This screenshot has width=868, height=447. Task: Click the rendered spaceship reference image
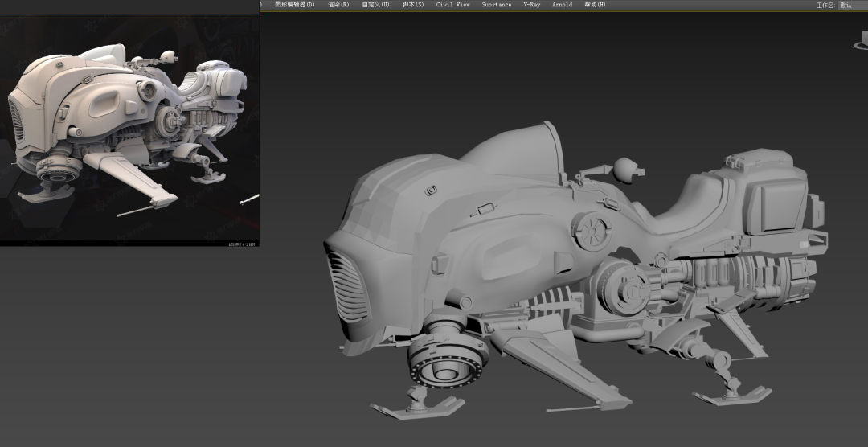129,129
